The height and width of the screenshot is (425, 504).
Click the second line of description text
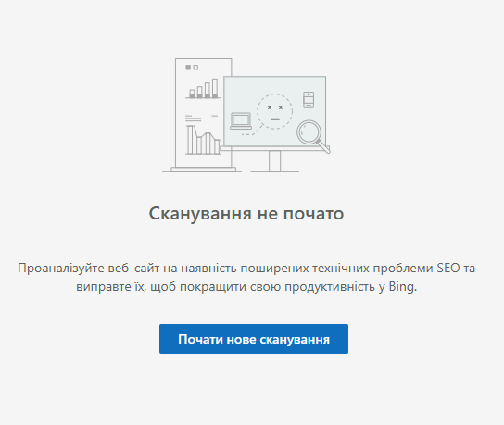246,286
